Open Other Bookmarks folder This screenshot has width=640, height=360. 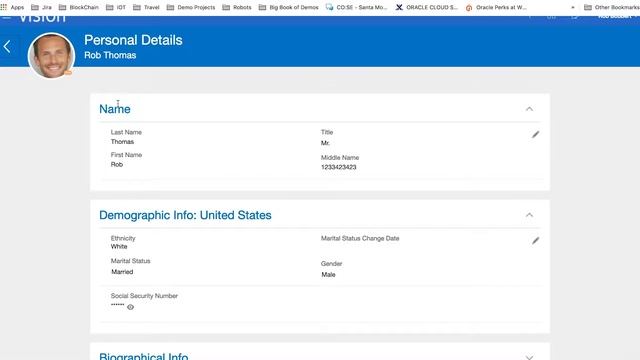click(611, 7)
